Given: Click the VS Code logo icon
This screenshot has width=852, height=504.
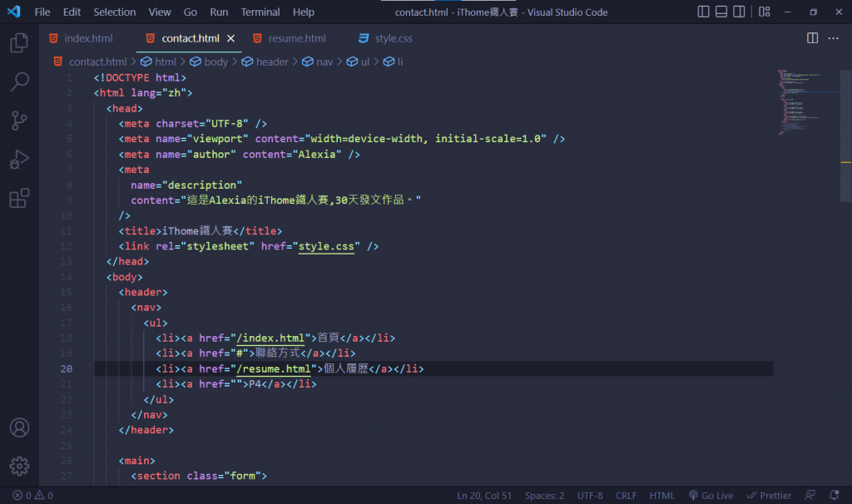Looking at the screenshot, I should coord(13,12).
